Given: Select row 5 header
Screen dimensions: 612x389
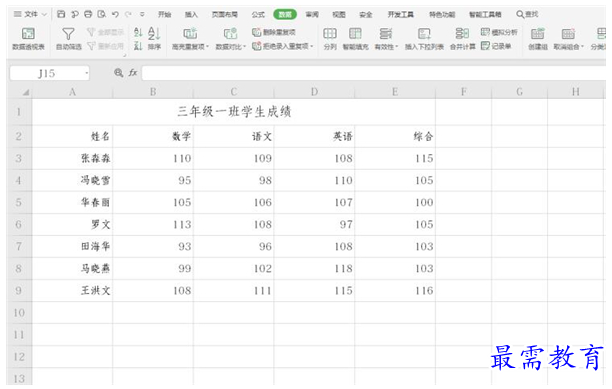Looking at the screenshot, I should (20, 202).
